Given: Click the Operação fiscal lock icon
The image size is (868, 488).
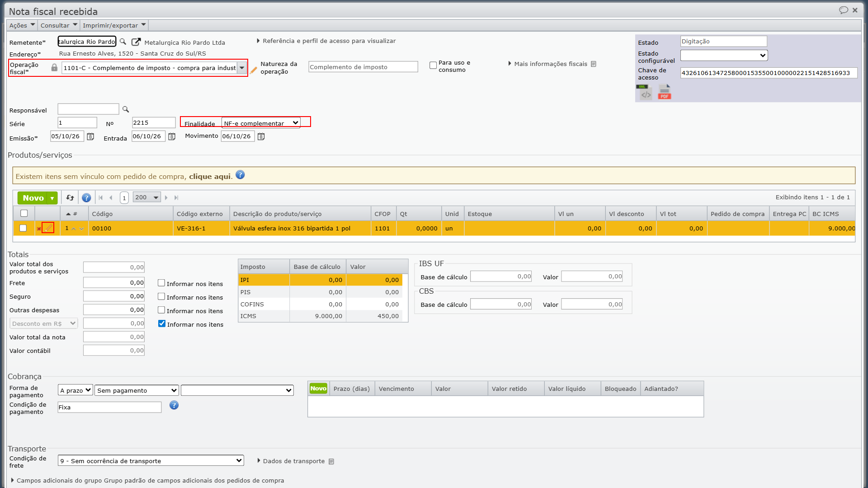Looking at the screenshot, I should point(54,68).
